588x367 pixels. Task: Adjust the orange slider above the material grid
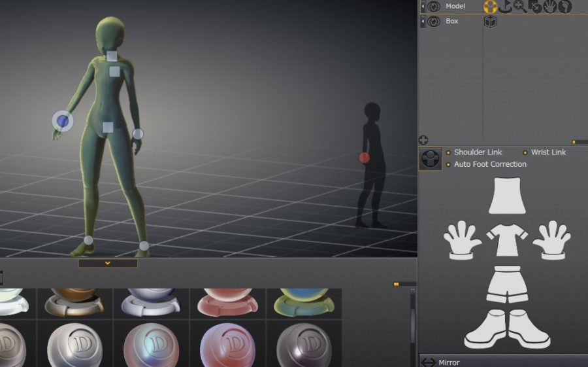(x=396, y=284)
